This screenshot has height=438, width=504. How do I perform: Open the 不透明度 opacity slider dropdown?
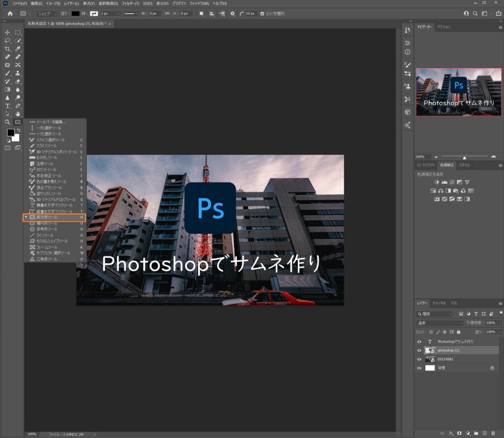500,323
